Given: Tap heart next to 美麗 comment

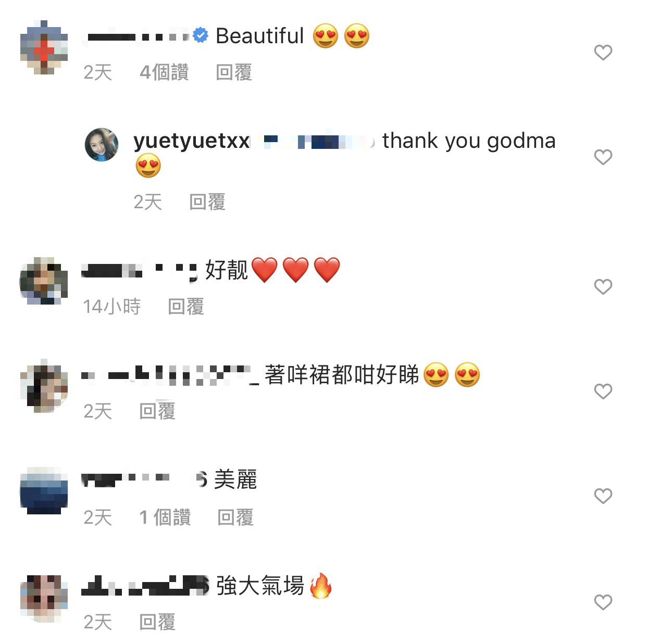Looking at the screenshot, I should (x=603, y=496).
